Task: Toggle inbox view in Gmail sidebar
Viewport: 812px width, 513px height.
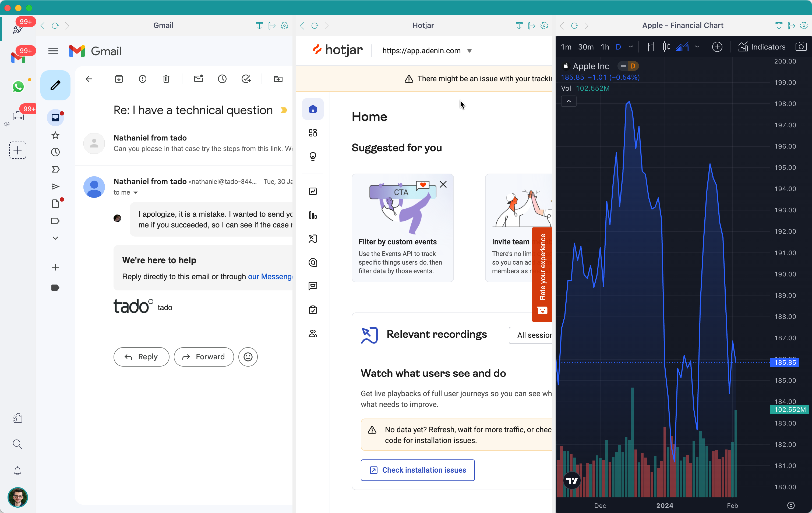Action: pyautogui.click(x=55, y=117)
